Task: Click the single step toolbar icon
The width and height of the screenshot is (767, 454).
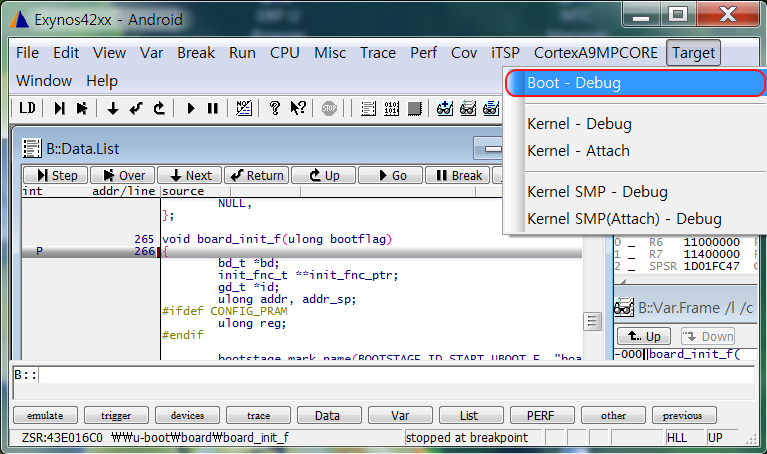Action: click(60, 108)
